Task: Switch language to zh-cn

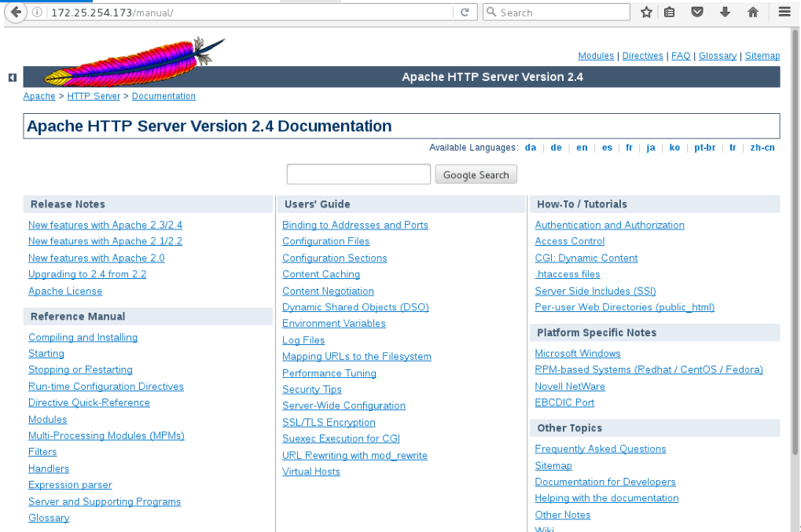Action: pos(762,148)
